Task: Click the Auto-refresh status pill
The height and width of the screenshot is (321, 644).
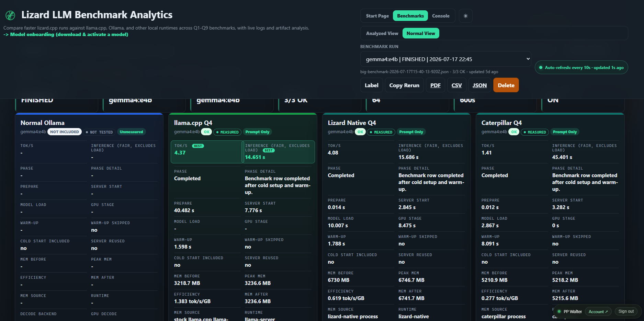Action: pyautogui.click(x=581, y=68)
